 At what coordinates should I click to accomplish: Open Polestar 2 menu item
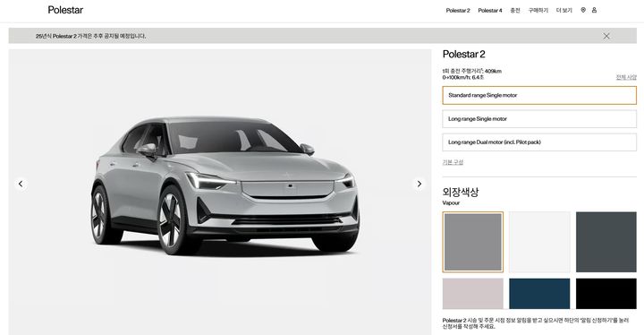458,10
